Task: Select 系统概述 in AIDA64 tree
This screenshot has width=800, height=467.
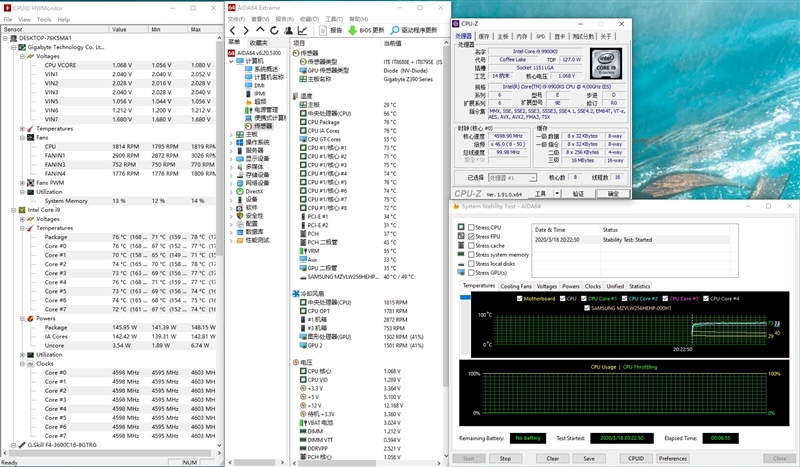Action: pos(266,69)
